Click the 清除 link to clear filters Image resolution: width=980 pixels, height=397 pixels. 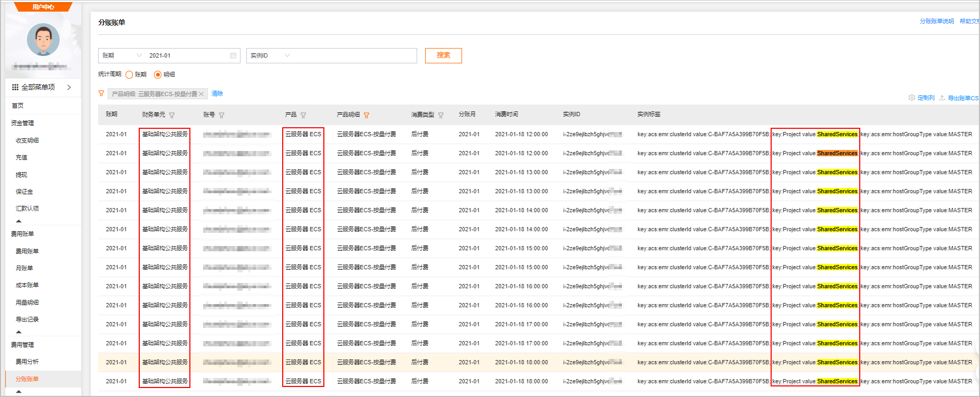(x=217, y=93)
